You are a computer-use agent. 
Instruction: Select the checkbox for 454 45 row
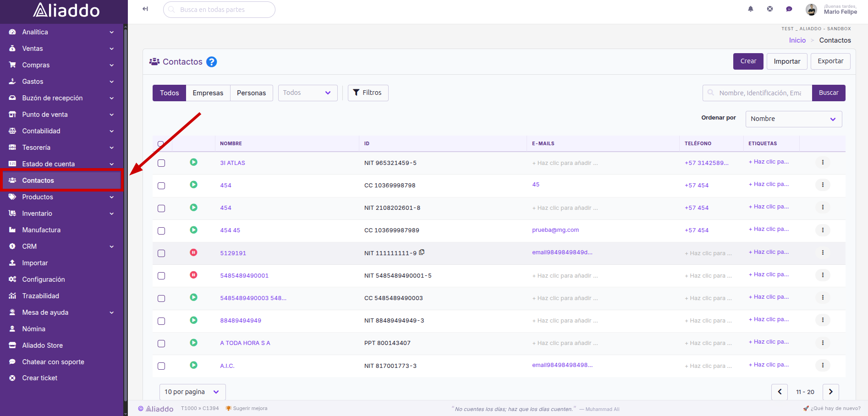pyautogui.click(x=161, y=231)
